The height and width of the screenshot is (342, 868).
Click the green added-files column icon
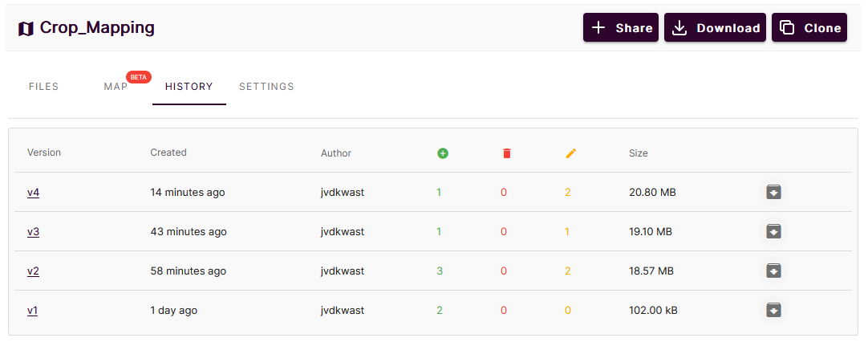(x=443, y=153)
